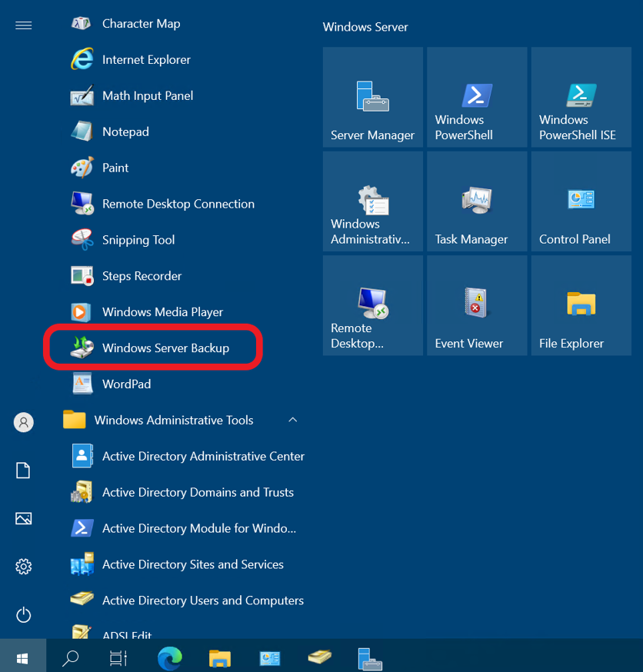Open the Task Manager tile
The image size is (643, 672).
476,201
